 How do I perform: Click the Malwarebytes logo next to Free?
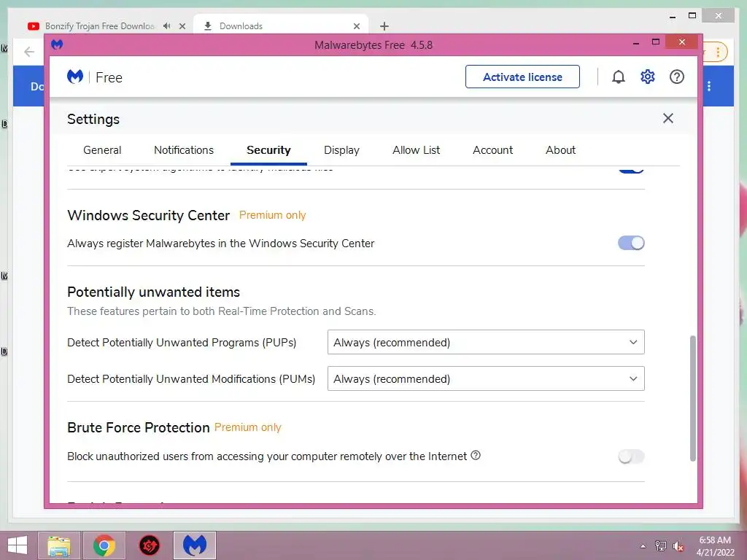click(x=75, y=77)
